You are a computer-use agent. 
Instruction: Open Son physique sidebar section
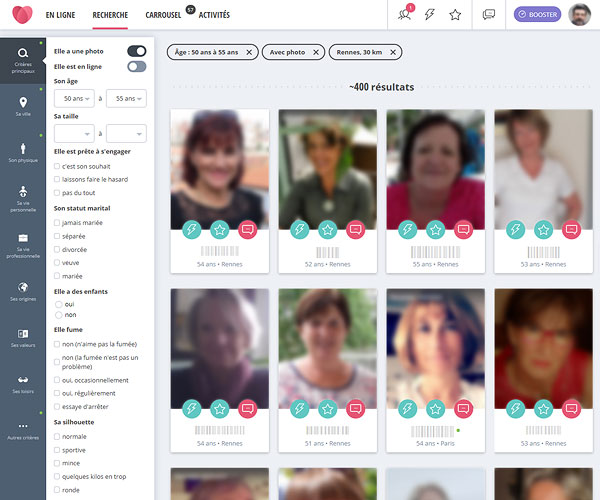tap(23, 153)
